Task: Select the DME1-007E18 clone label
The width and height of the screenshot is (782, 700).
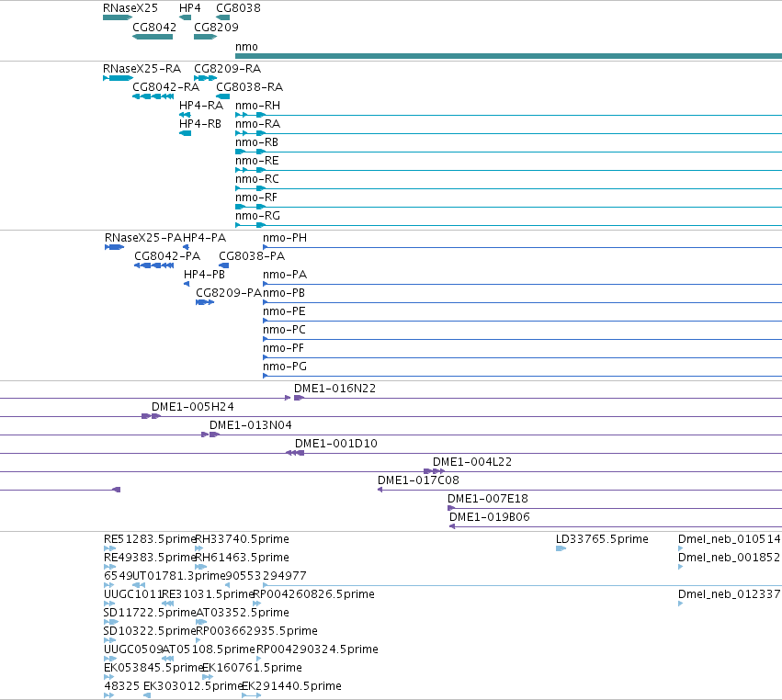Action: tap(488, 499)
